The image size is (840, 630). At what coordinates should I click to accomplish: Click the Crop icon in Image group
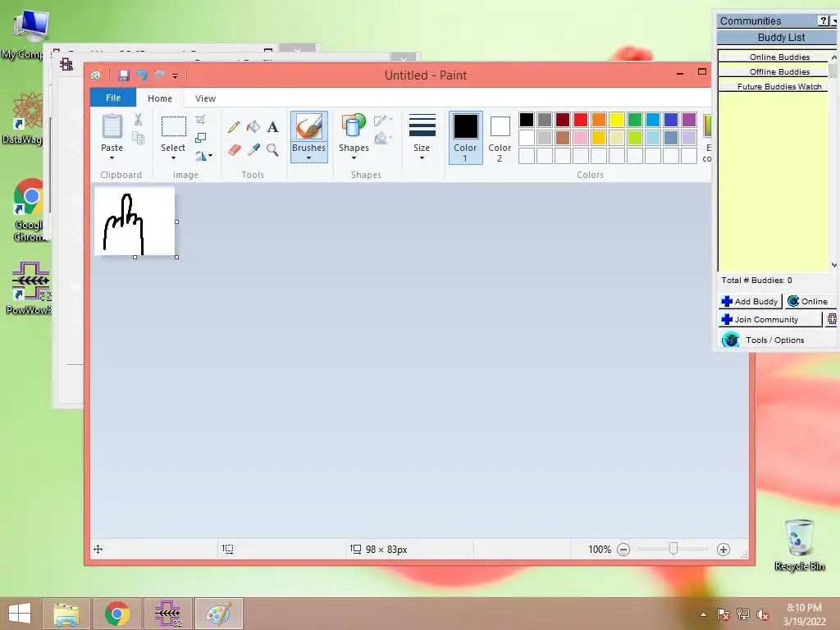200,120
